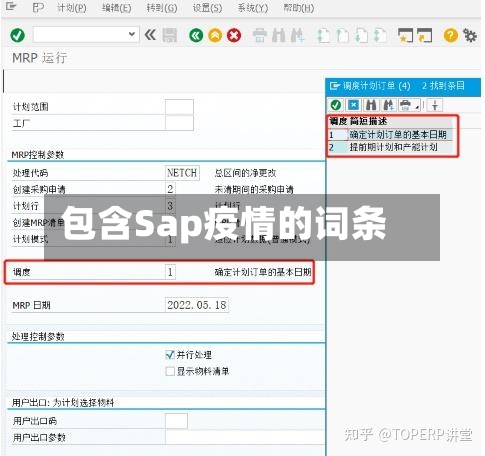Screen dimensions: 485x456
Task: Click the Find binoculars in main toolbar
Action: (279, 35)
